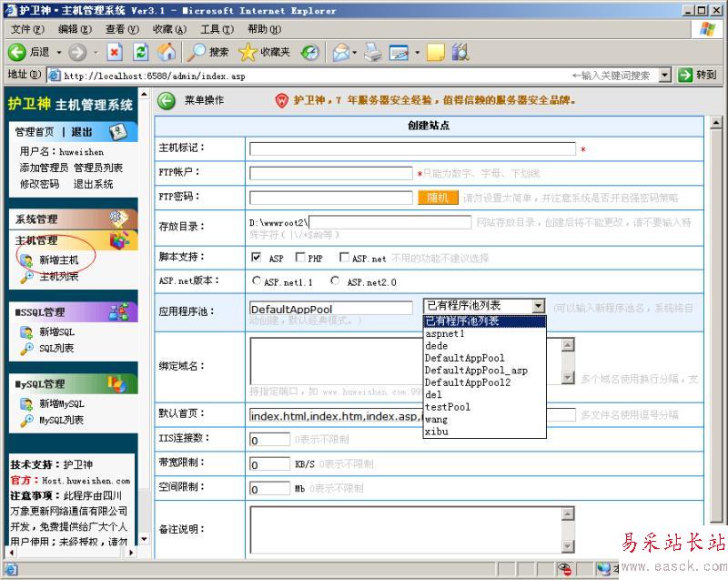This screenshot has width=728, height=580.
Task: Choose xibu from pool list
Action: [x=485, y=432]
